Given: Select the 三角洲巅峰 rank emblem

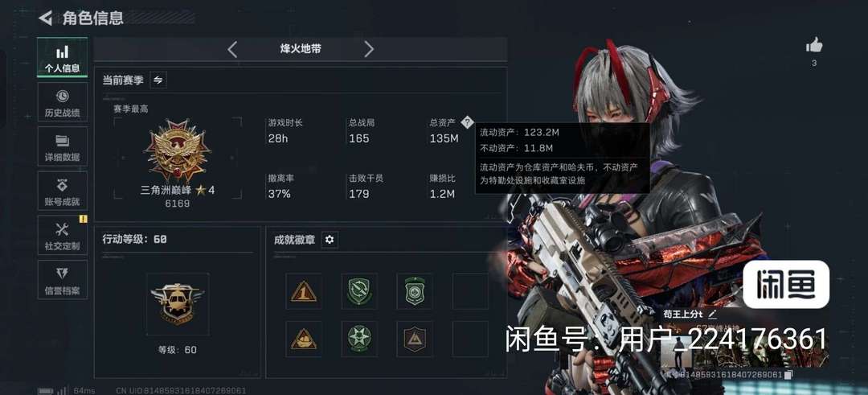Looking at the screenshot, I should tap(177, 150).
